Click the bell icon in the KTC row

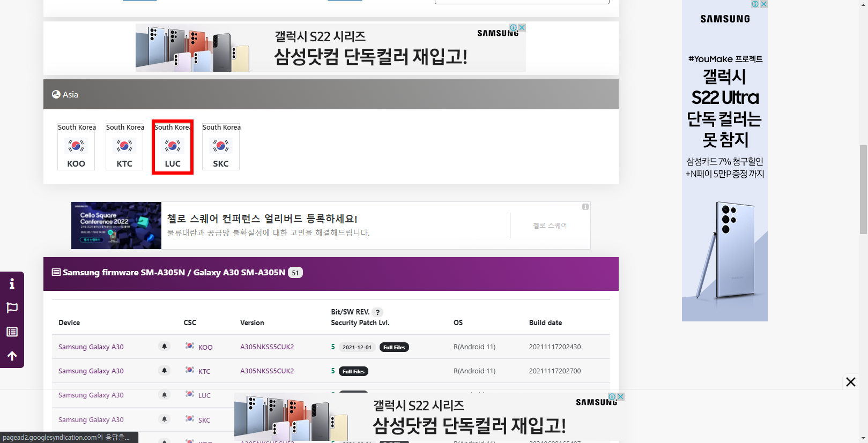tap(165, 371)
